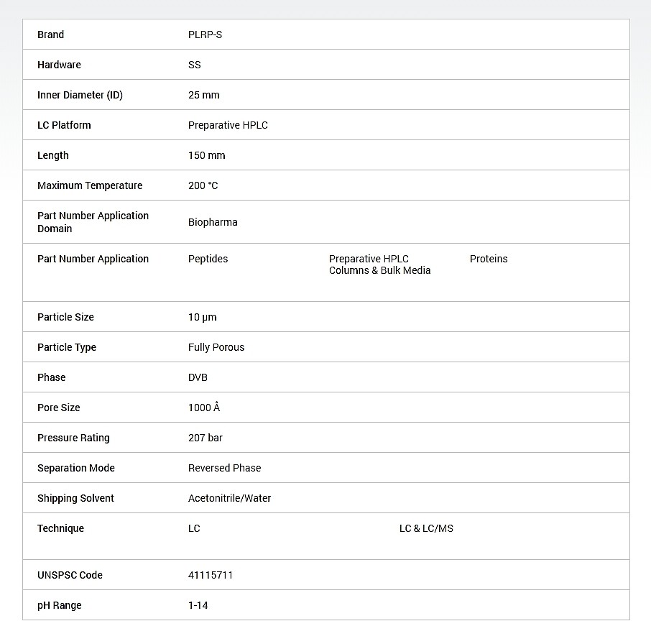Select the 'LC' technique value
This screenshot has height=644, width=651.
point(194,528)
